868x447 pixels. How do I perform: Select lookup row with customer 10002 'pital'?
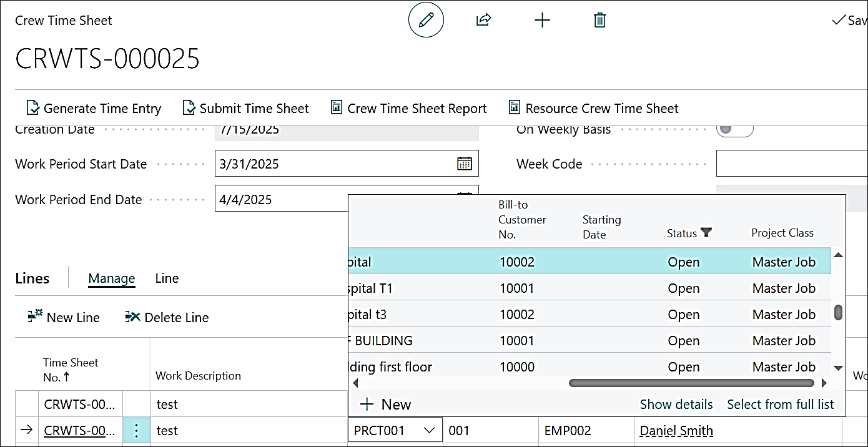click(x=589, y=262)
